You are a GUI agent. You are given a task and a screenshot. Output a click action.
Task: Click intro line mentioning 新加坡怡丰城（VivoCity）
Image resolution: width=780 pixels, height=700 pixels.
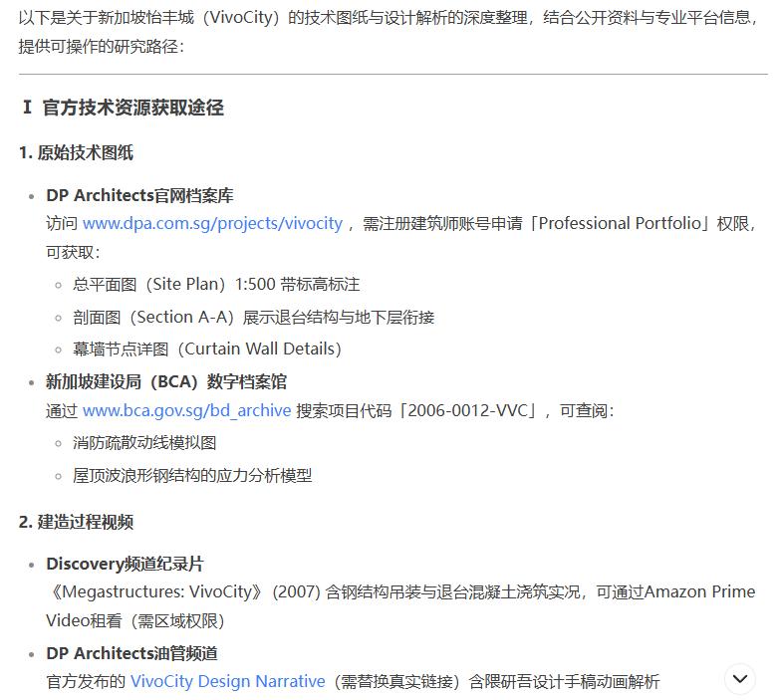[389, 18]
